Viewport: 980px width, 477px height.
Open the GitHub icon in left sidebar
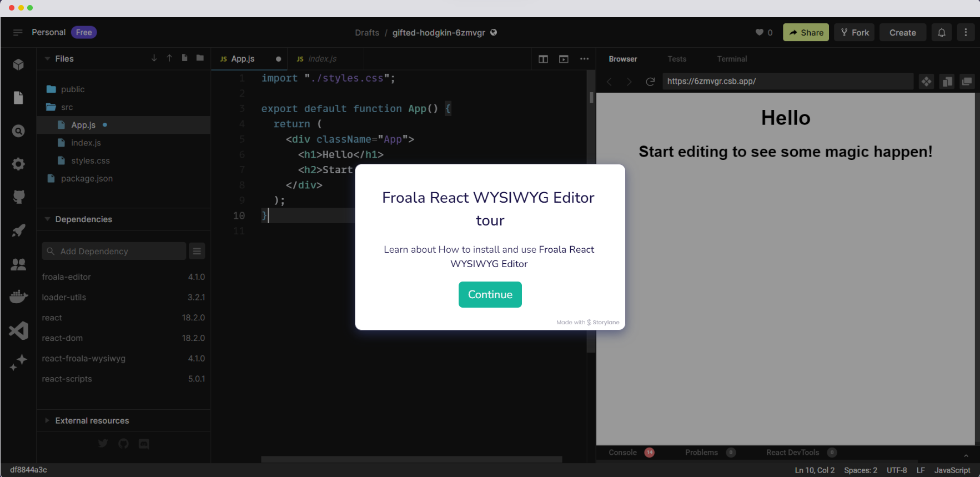pyautogui.click(x=18, y=197)
